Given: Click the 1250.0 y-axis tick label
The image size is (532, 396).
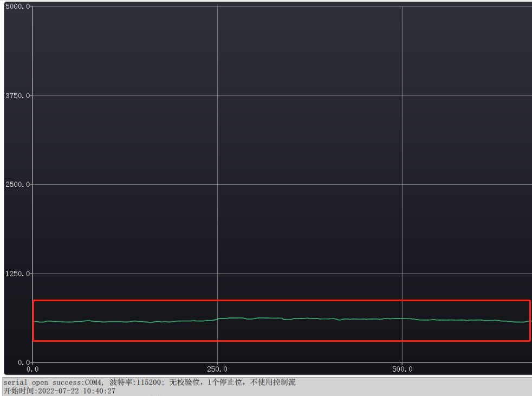Looking at the screenshot, I should tap(16, 274).
